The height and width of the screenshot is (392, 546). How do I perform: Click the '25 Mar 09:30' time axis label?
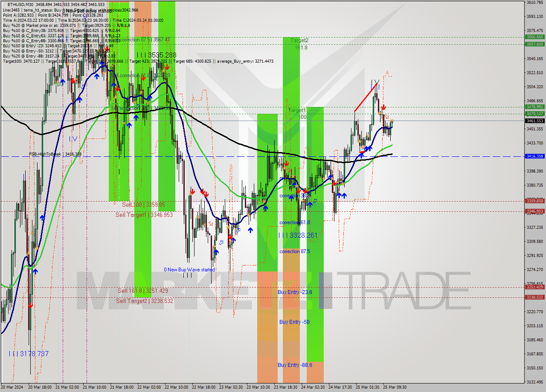pyautogui.click(x=395, y=387)
